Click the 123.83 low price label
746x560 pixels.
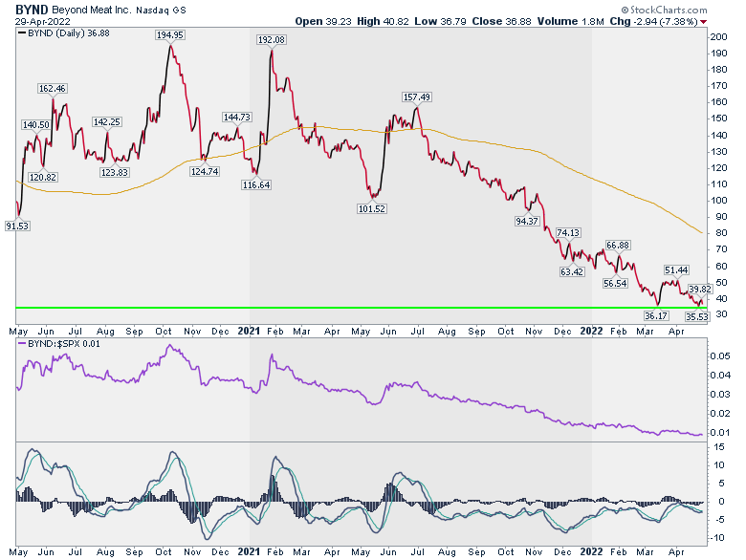pos(114,173)
